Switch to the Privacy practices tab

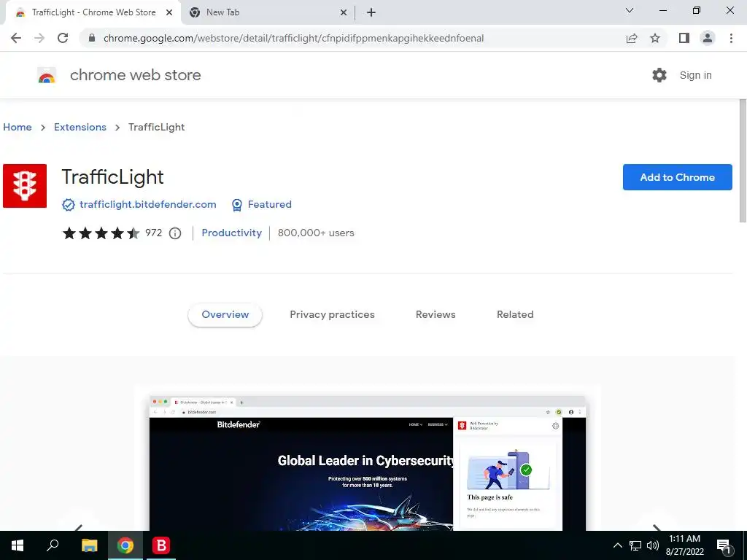332,314
